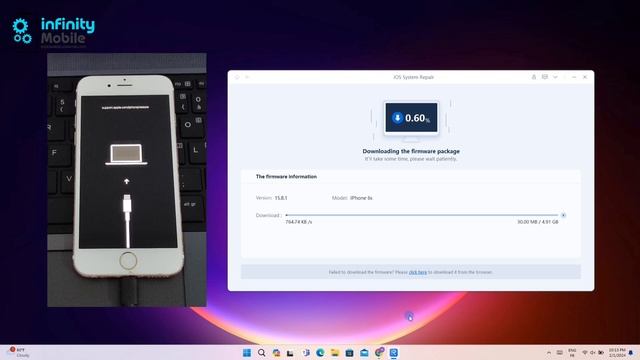This screenshot has height=360, width=640.
Task: Open the battery status tray icon
Action: click(601, 353)
